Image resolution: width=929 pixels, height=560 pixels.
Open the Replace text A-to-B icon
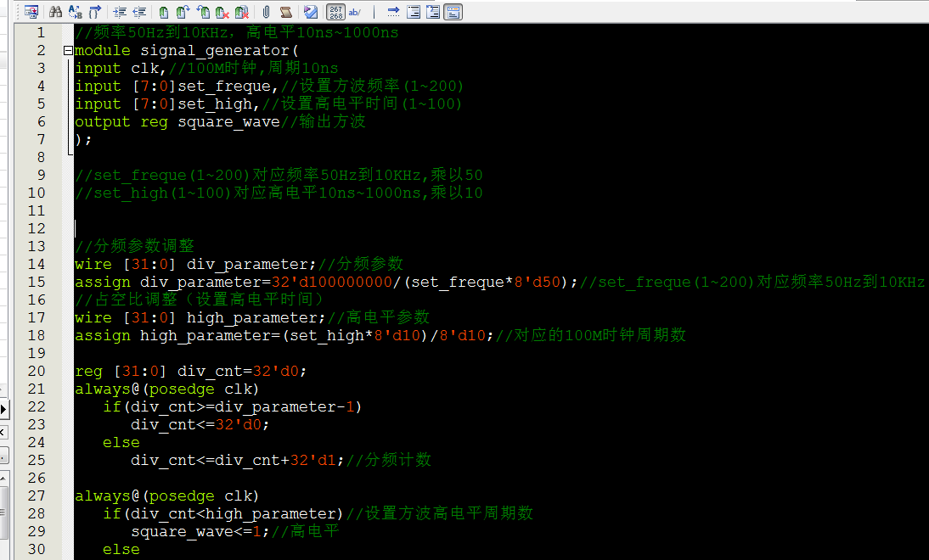pyautogui.click(x=76, y=11)
